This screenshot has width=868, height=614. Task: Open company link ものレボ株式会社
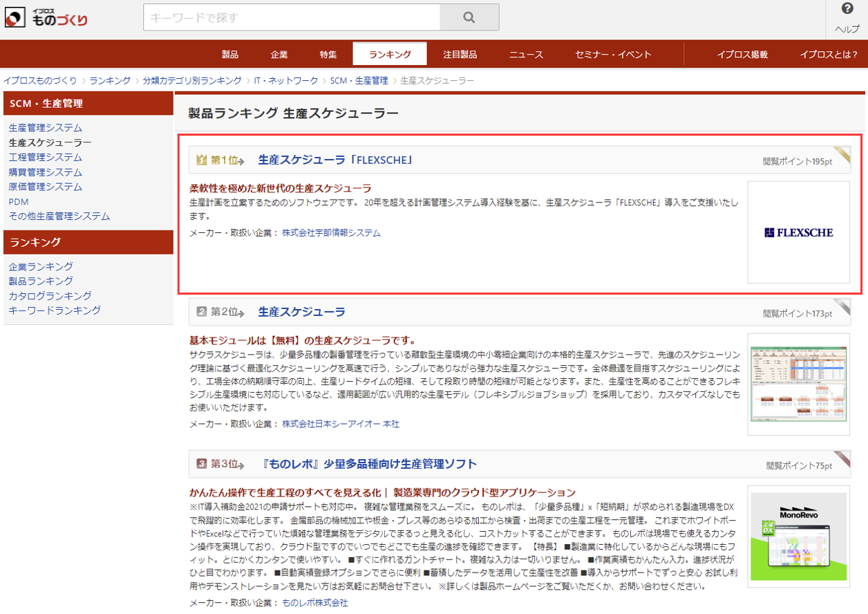[x=315, y=603]
